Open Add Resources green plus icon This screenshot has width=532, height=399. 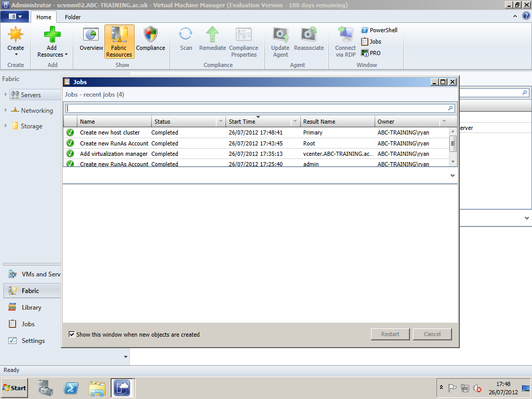pos(52,35)
